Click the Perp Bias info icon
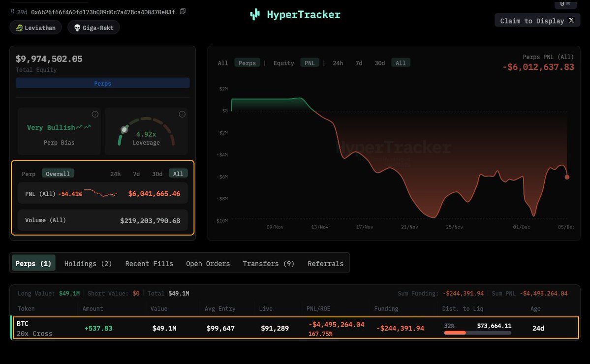 coord(95,114)
